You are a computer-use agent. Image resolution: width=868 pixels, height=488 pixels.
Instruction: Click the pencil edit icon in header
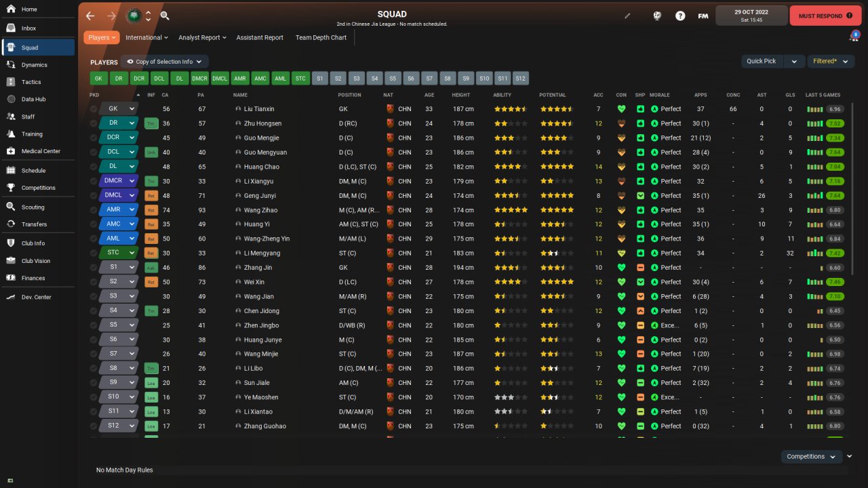pos(627,16)
